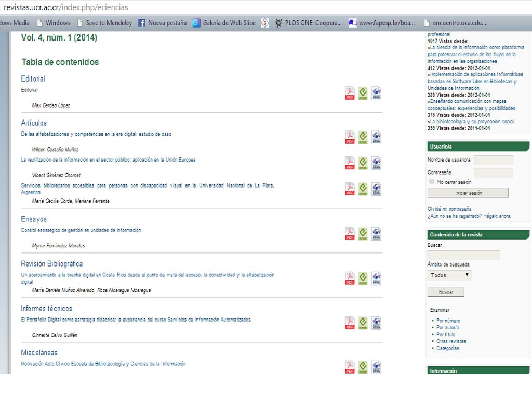Screen dimensions: 532x399
Task: Open EPUB of 'De las alfabetizaciones y competencias'
Action: [363, 137]
